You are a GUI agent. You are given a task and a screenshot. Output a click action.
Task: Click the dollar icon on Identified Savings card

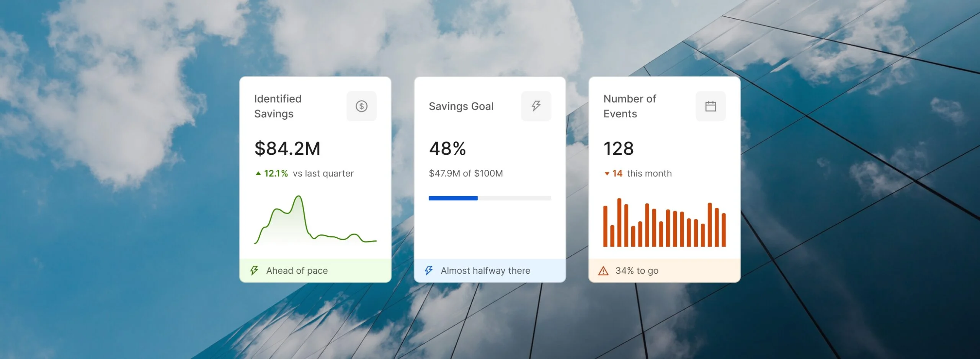tap(361, 106)
